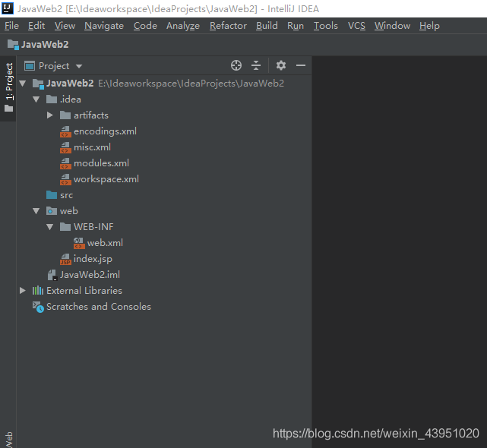The image size is (487, 448).
Task: Open the Window menu
Action: point(392,26)
